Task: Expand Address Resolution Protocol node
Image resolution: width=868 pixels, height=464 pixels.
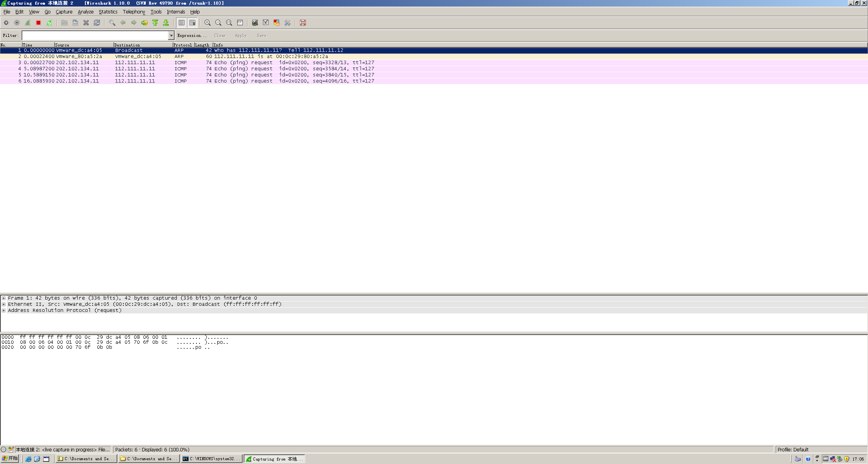Action: pyautogui.click(x=4, y=310)
